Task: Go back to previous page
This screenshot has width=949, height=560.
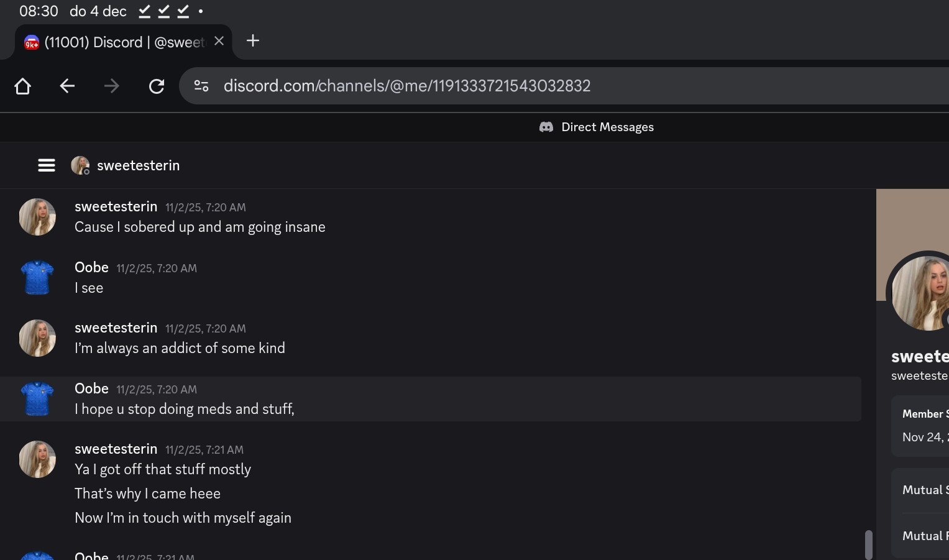Action: click(67, 86)
